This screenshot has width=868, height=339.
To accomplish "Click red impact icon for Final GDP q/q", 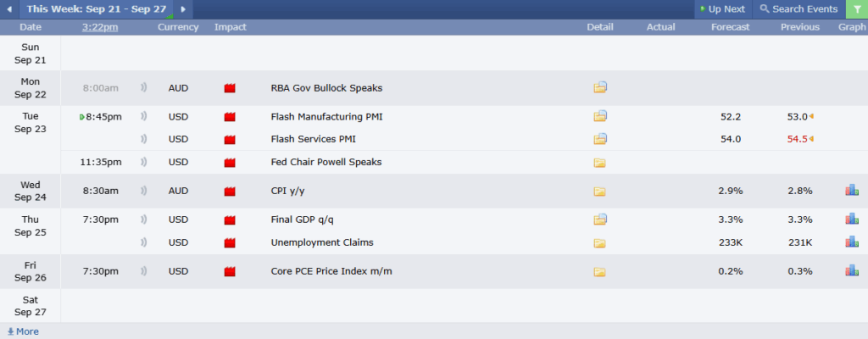I will coord(229,220).
